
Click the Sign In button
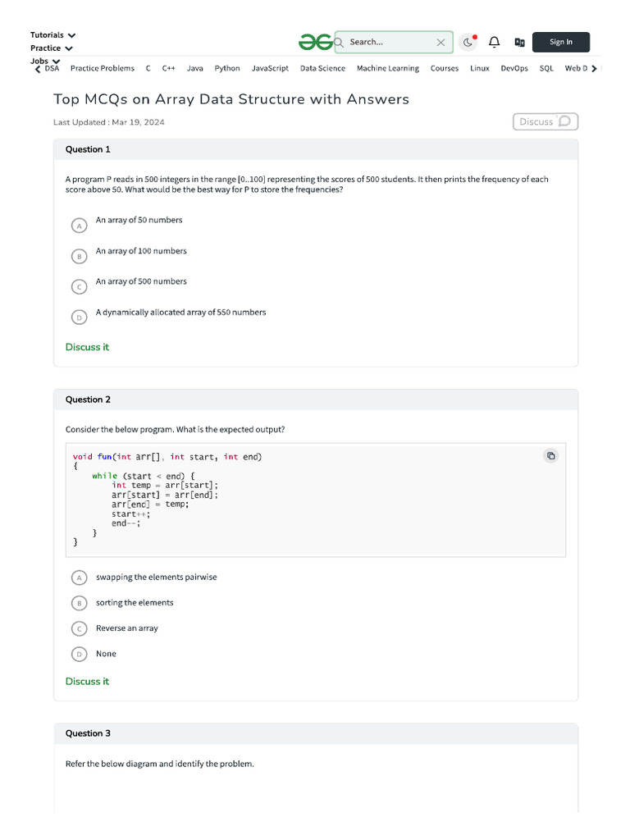tap(561, 42)
